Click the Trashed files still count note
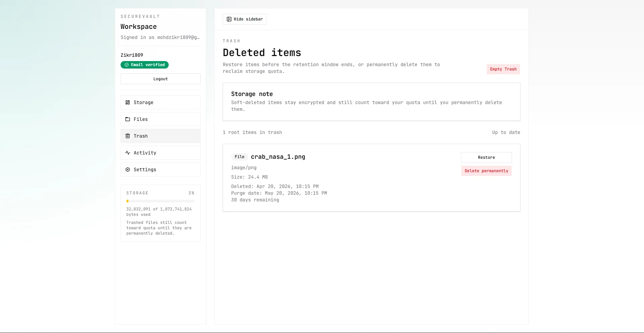This screenshot has height=333, width=644. click(159, 228)
